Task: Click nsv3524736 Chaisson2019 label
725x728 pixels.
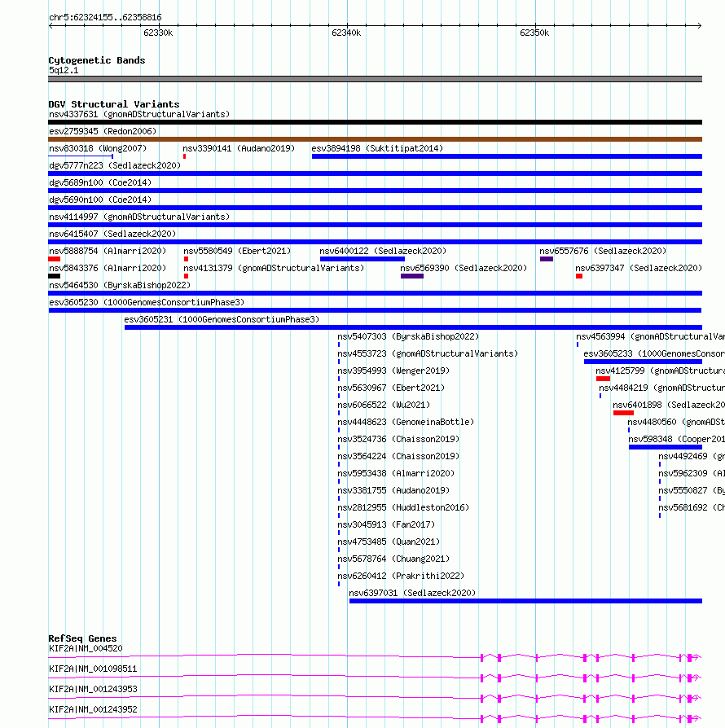Action: pyautogui.click(x=398, y=439)
